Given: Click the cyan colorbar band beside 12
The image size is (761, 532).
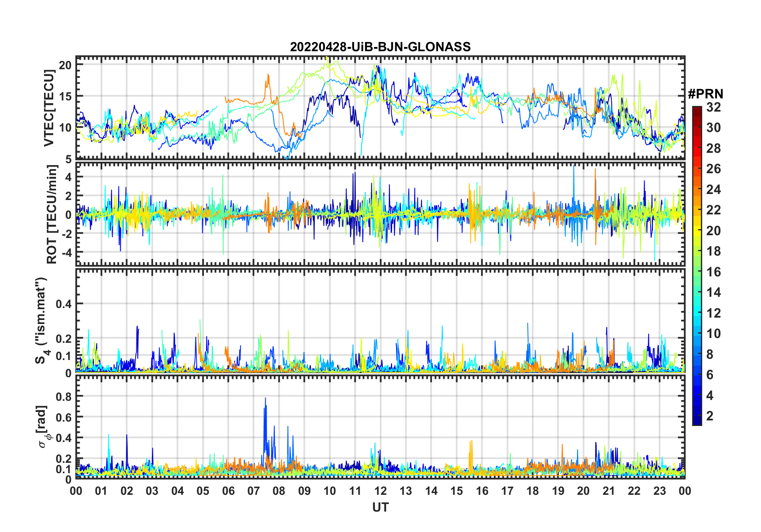Looking at the screenshot, I should pyautogui.click(x=697, y=313).
